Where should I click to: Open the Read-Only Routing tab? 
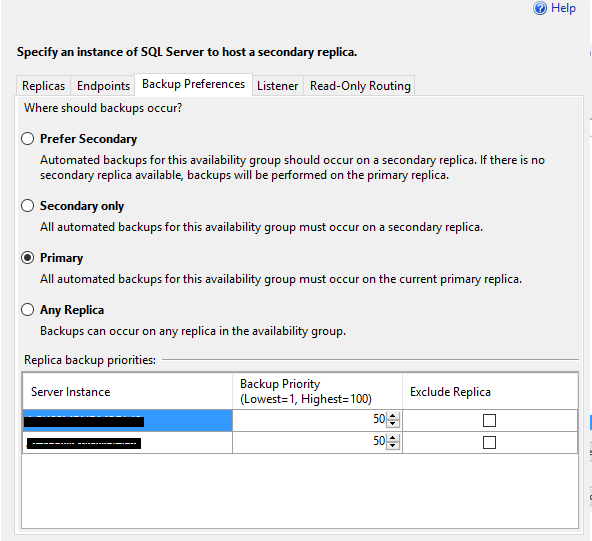tap(360, 86)
